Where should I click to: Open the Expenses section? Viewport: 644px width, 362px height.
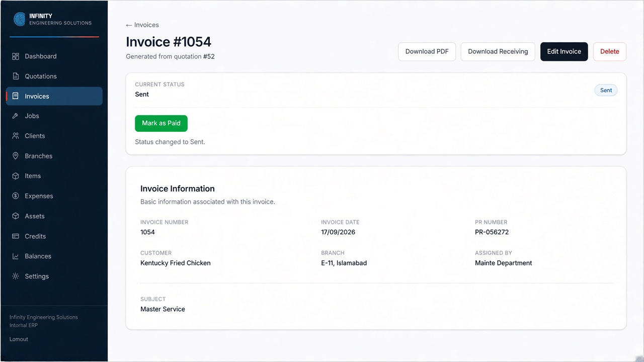[x=54, y=196]
